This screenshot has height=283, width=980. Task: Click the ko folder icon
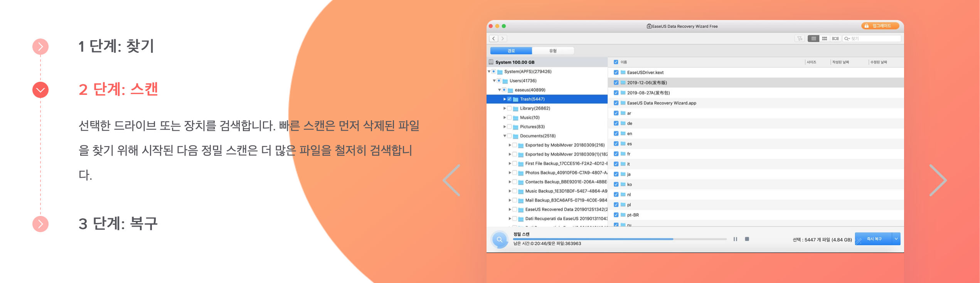(623, 184)
